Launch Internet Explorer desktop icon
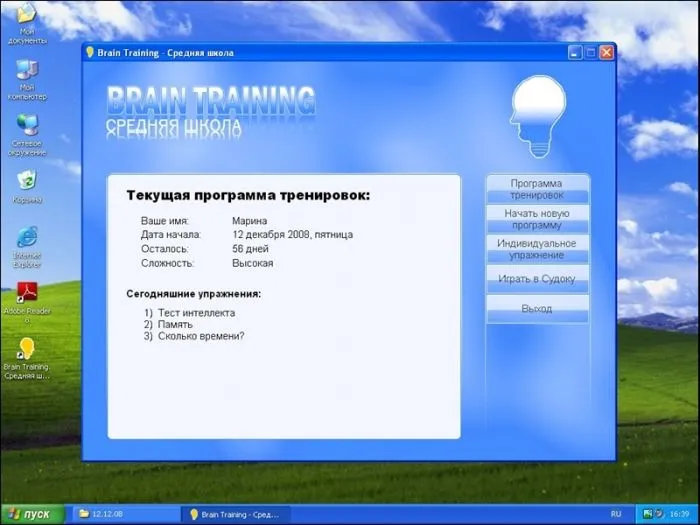700x525 pixels. click(27, 247)
